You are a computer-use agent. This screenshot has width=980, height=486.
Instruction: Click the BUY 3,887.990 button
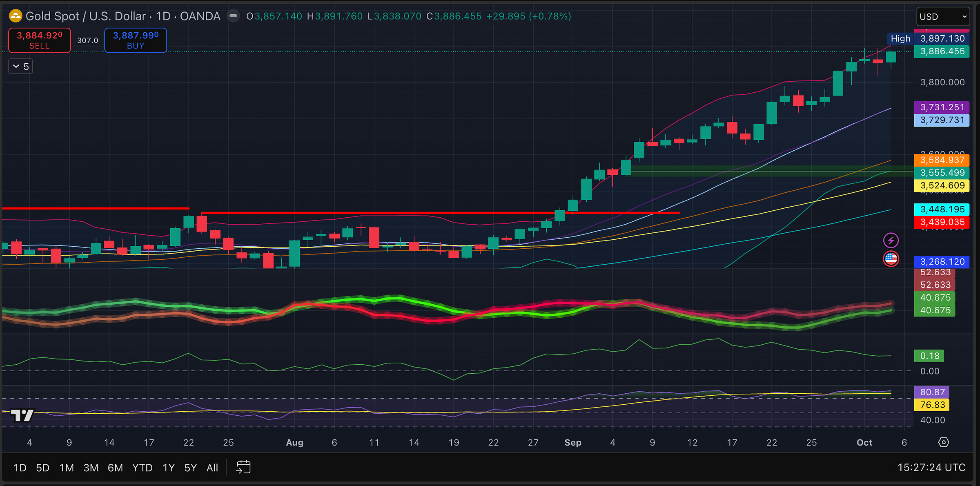(x=136, y=40)
